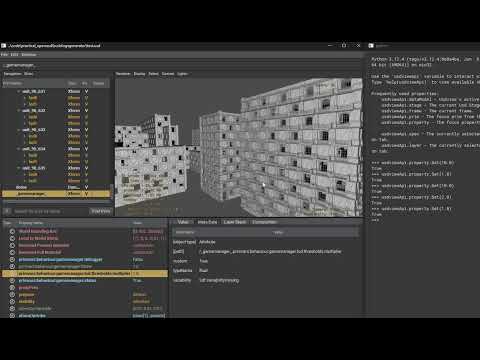Click the World bounding box property icon
Image resolution: width=480 pixels, height=360 pixels.
tap(12, 231)
